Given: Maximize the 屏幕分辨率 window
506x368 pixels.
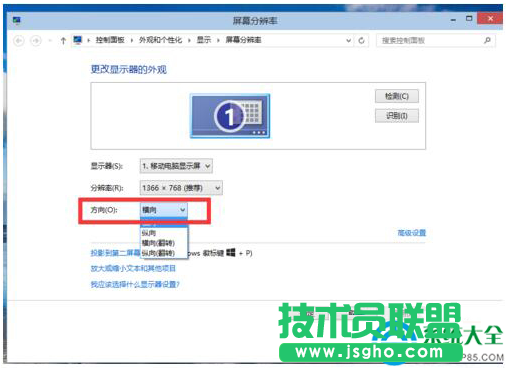Looking at the screenshot, I should 469,19.
